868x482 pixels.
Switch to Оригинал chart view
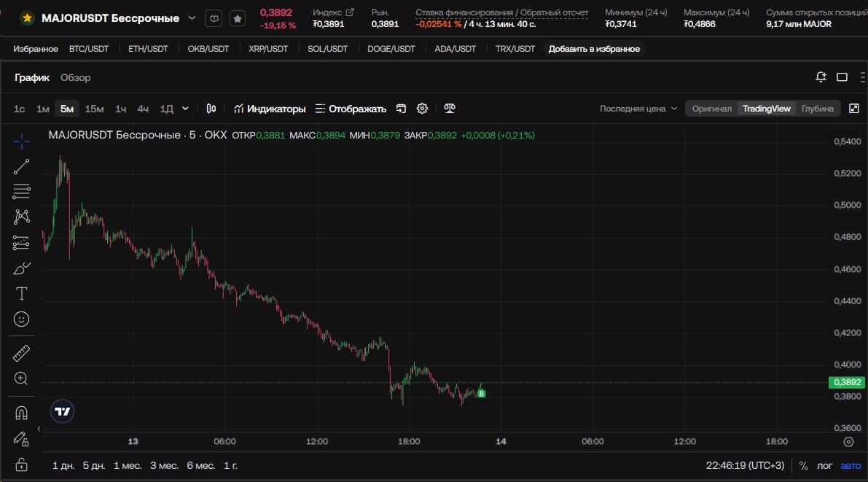pyautogui.click(x=712, y=109)
